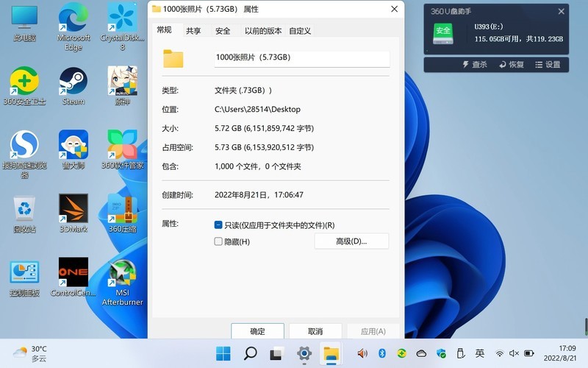
Task: Click 恢复 in 360 U盘助手
Action: (512, 65)
